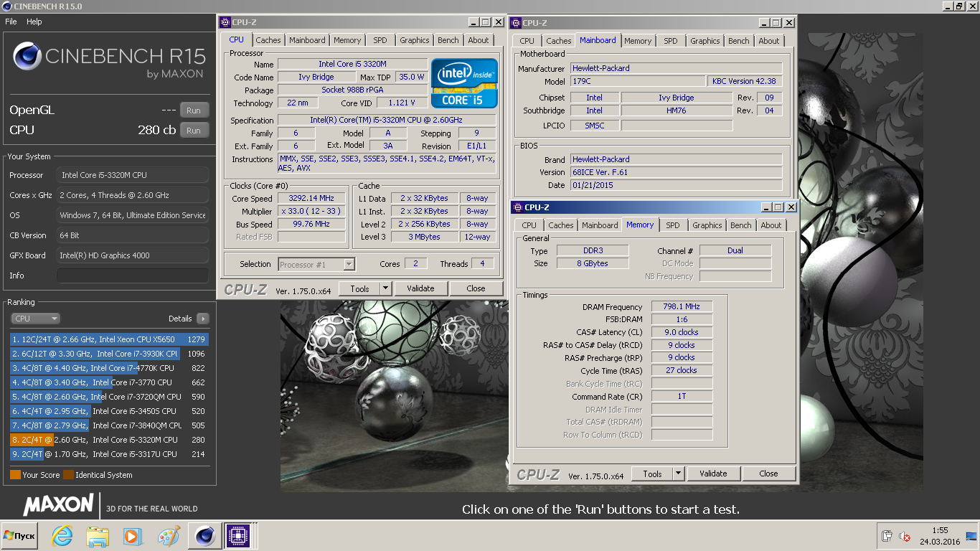Click Close button in CPU tab window
980x551 pixels.
[476, 288]
